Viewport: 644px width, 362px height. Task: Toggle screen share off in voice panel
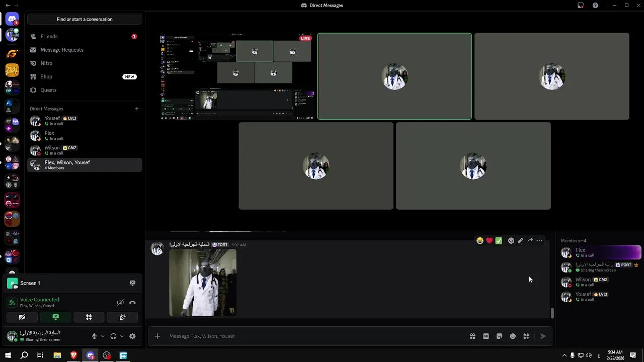pyautogui.click(x=56, y=317)
